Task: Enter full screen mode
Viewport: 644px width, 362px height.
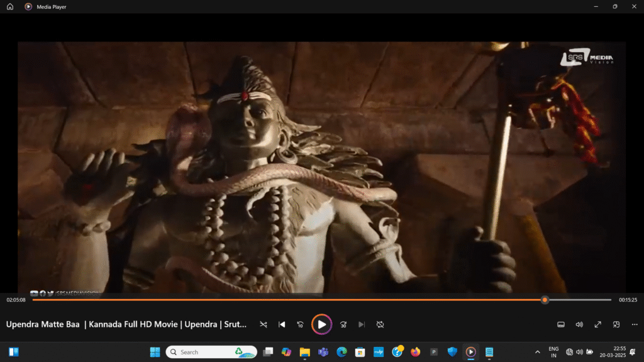Action: click(597, 325)
